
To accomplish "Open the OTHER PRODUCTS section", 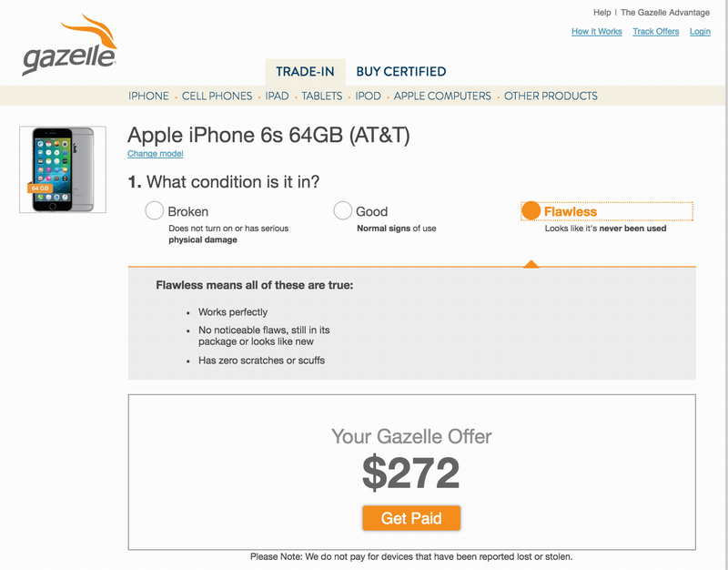I will tap(553, 96).
